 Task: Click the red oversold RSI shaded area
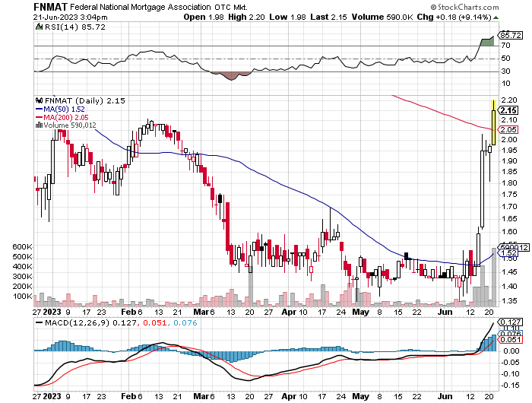[231, 76]
